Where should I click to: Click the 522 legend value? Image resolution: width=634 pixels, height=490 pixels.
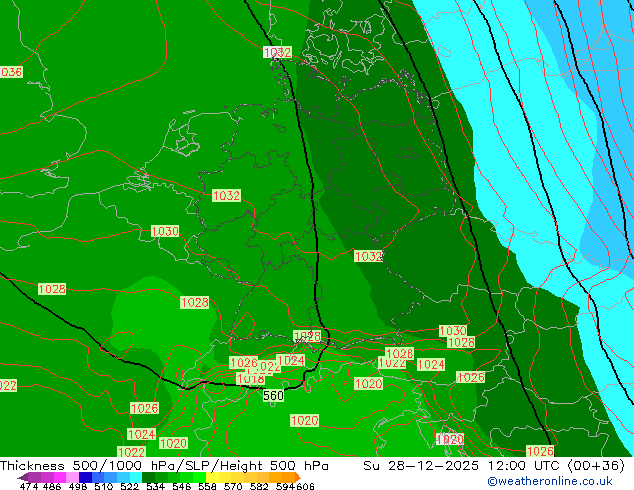[x=129, y=486]
